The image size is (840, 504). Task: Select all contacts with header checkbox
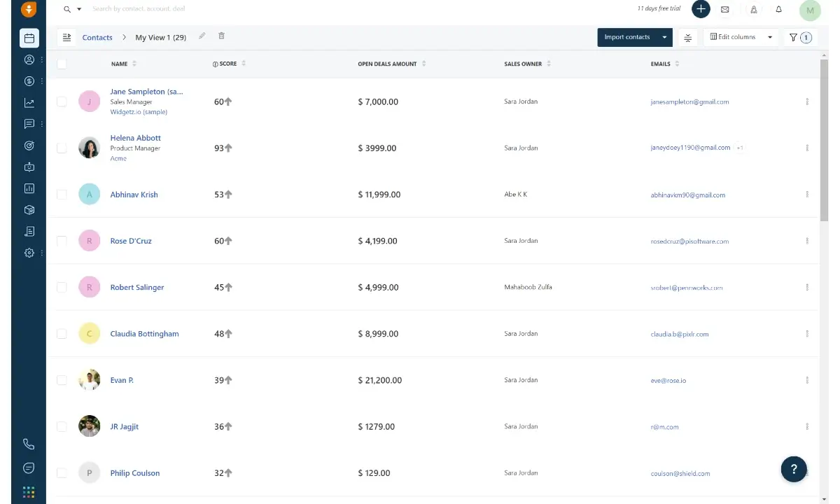point(62,64)
